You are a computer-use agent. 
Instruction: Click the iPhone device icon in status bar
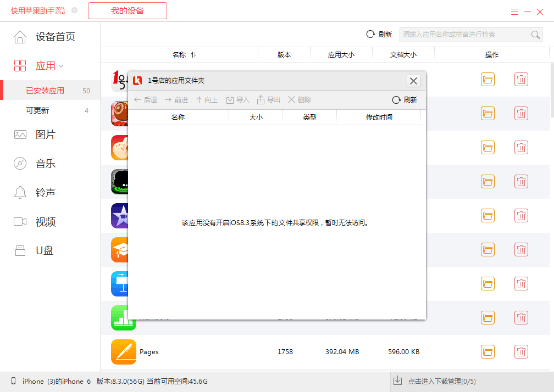pyautogui.click(x=13, y=381)
